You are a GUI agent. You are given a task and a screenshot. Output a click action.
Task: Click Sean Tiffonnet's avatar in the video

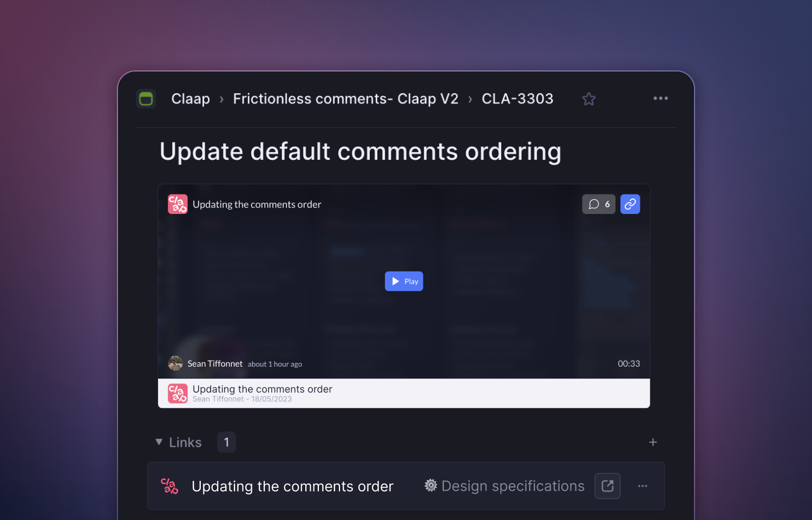coord(175,363)
